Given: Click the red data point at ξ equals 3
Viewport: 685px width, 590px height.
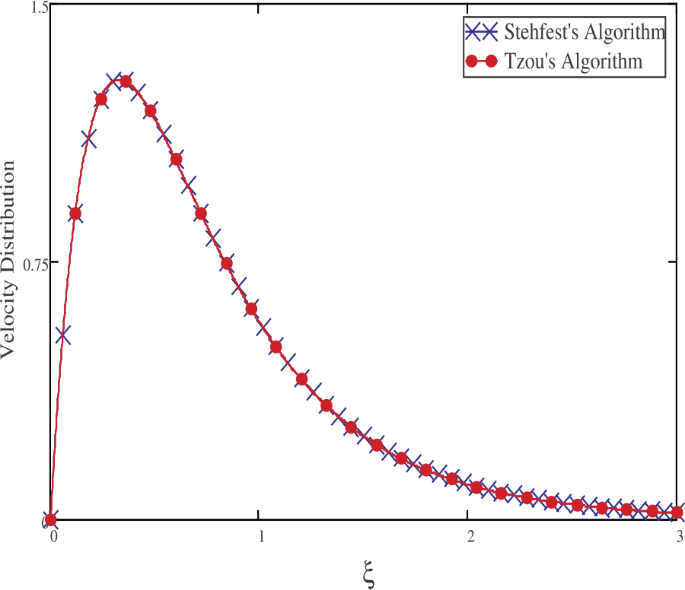Looking at the screenshot, I should click(x=678, y=512).
